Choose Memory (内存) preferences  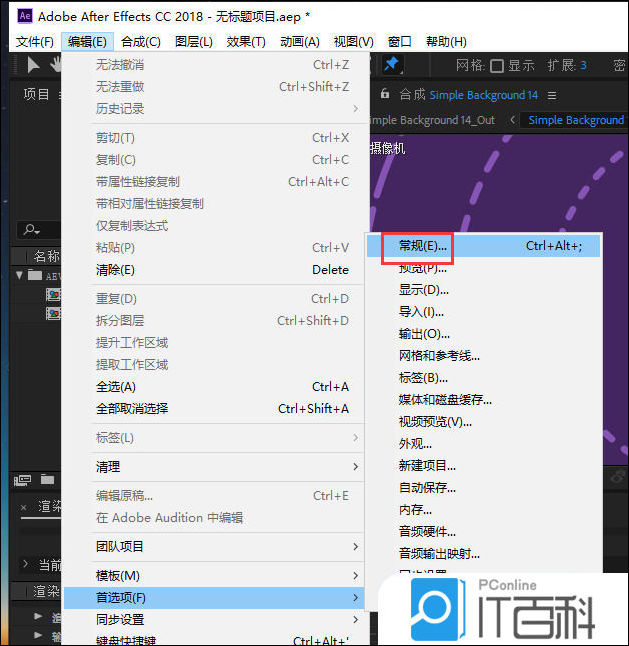(x=483, y=510)
